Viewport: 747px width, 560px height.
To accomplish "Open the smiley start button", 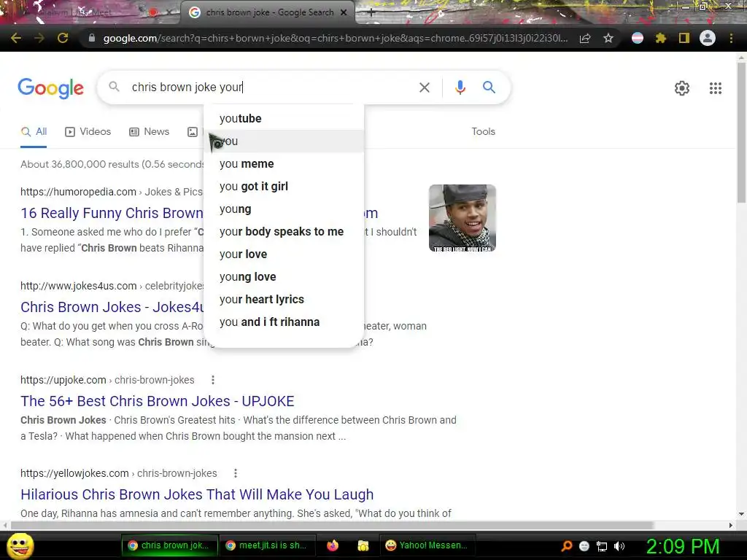I will click(20, 545).
